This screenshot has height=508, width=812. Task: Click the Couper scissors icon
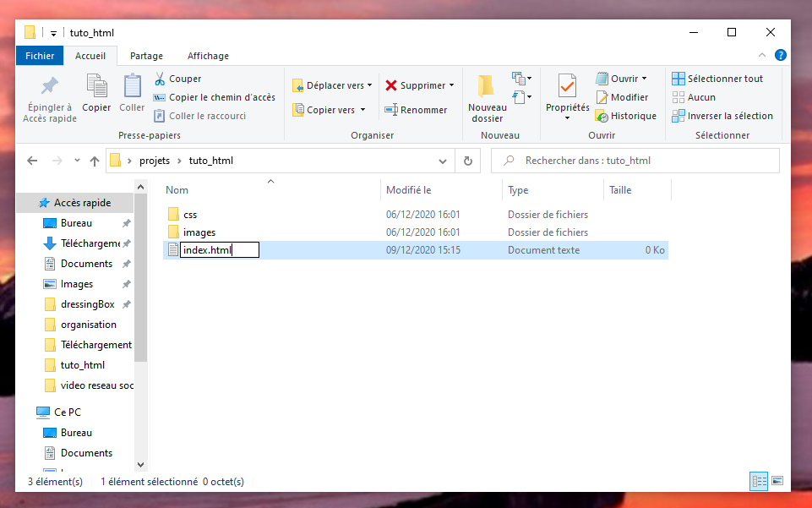[x=160, y=79]
